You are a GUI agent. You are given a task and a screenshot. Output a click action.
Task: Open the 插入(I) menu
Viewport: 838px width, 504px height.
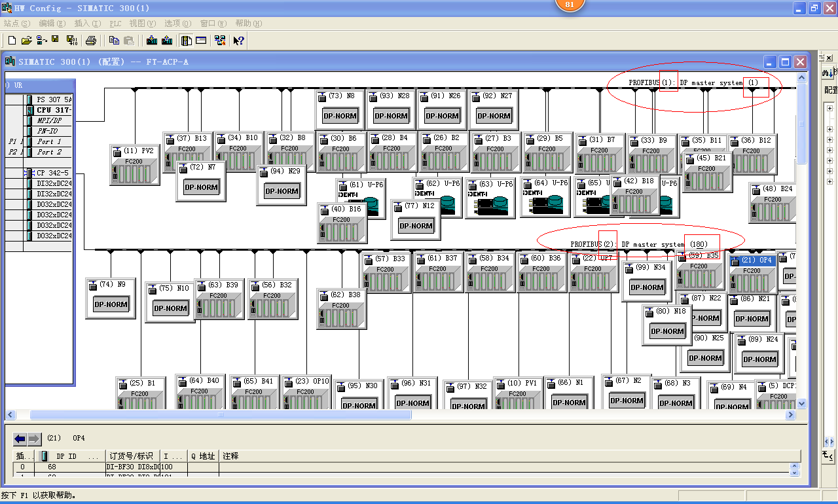coord(88,24)
